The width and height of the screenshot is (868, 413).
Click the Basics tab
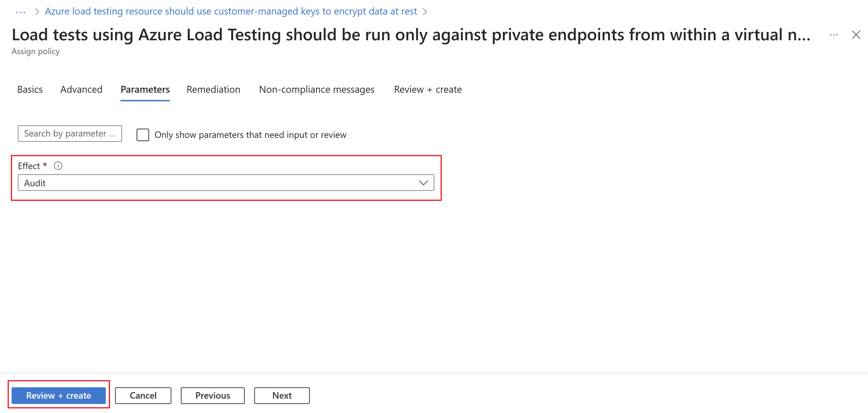29,89
